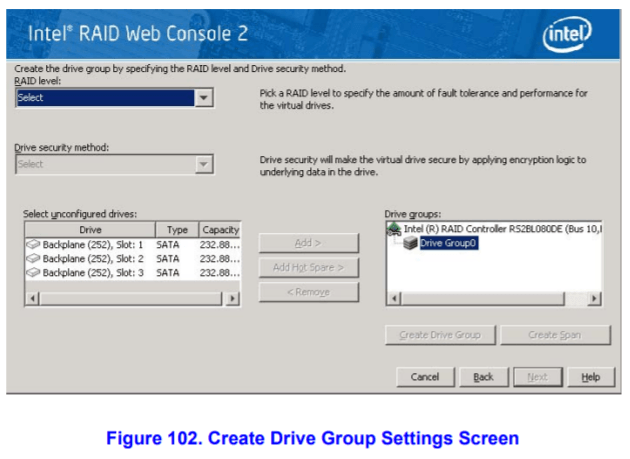Screen dimensions: 630x459
Task: Click right scroll arrow of unconfigured drives list
Action: click(232, 299)
